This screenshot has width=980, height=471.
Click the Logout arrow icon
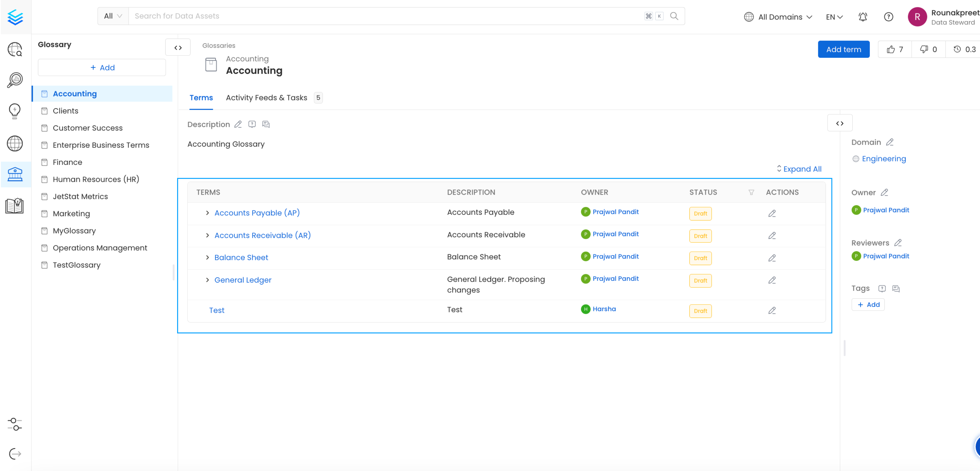15,454
